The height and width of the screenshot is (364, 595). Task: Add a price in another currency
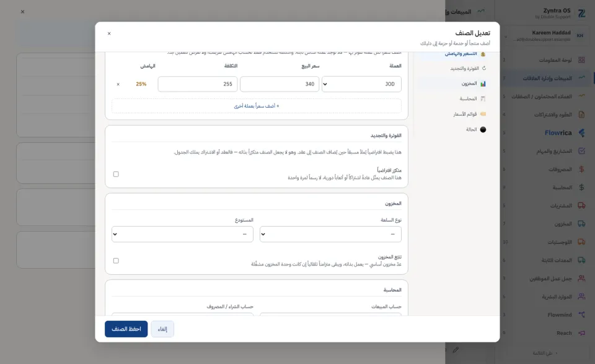(257, 106)
